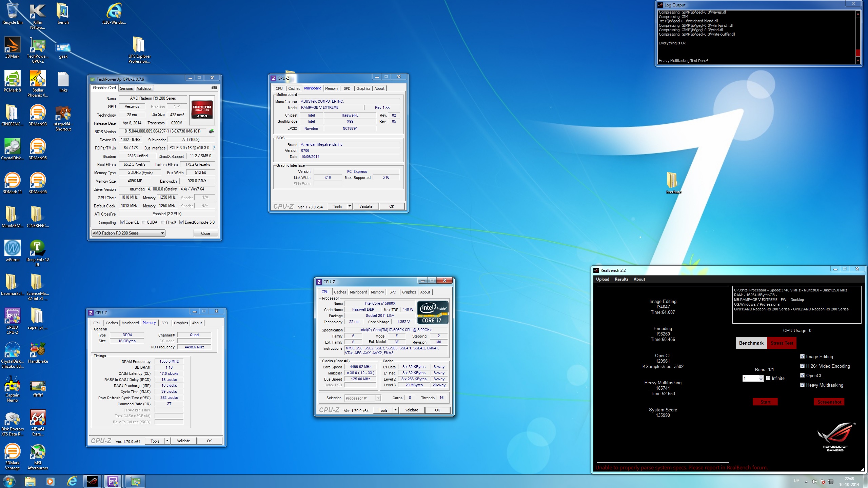Open the Graphics tab in the CPU-Z CPU window
868x488 pixels.
409,292
